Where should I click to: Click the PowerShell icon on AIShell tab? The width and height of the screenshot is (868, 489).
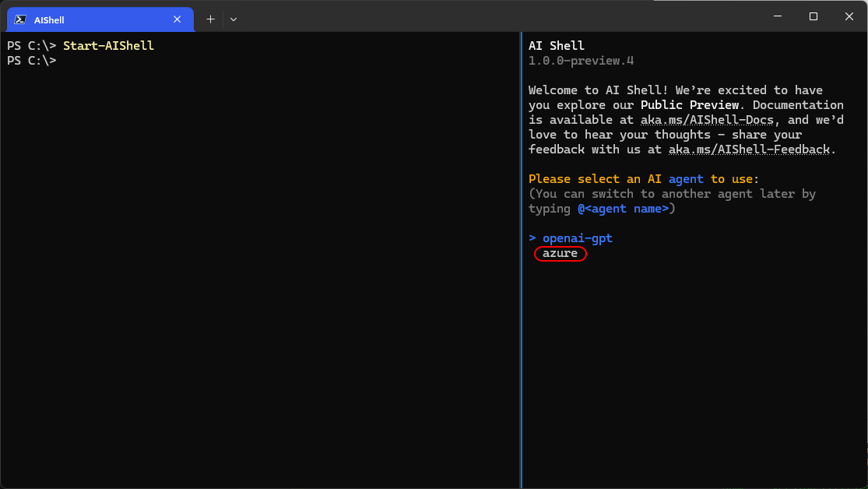point(20,19)
